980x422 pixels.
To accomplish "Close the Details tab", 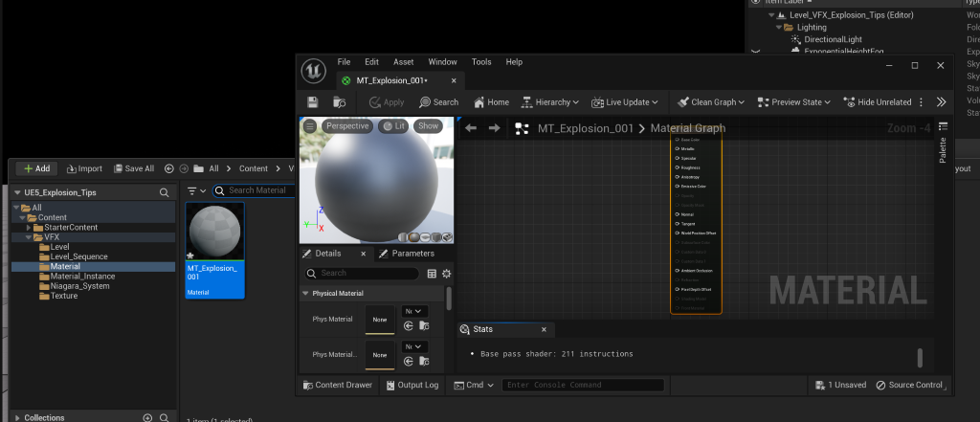I will coord(363,254).
